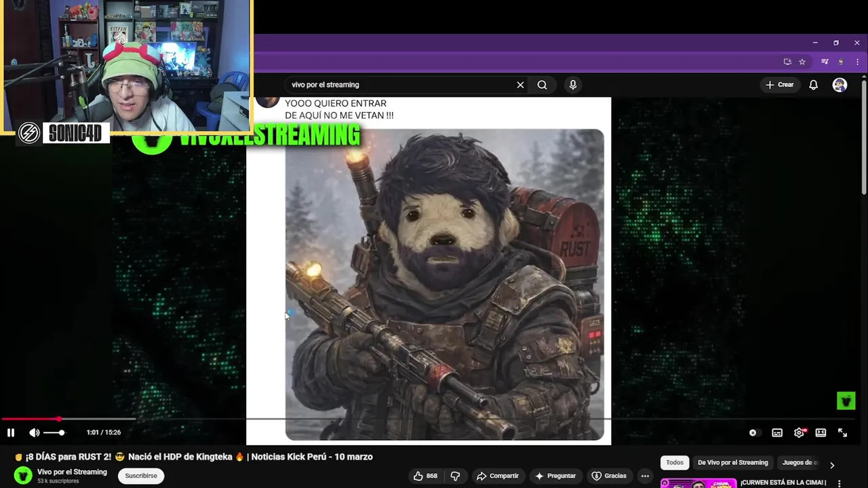Open the browser profile avatar

(842, 62)
